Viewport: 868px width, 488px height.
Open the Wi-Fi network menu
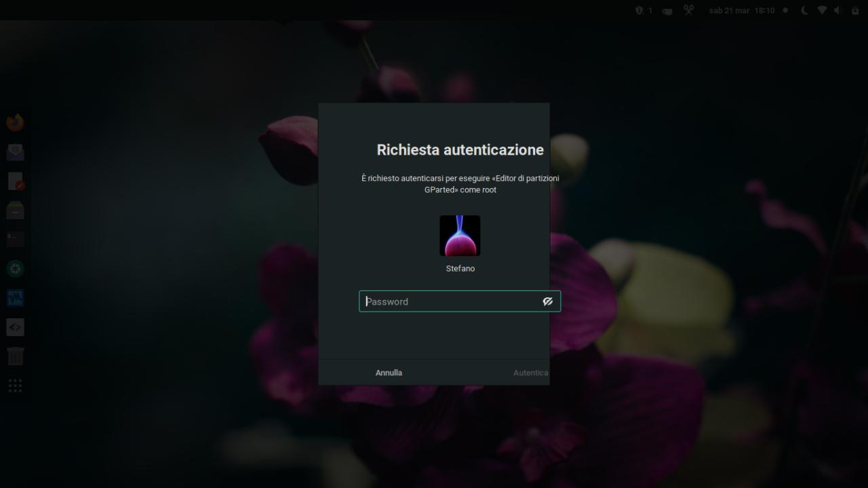pos(821,10)
